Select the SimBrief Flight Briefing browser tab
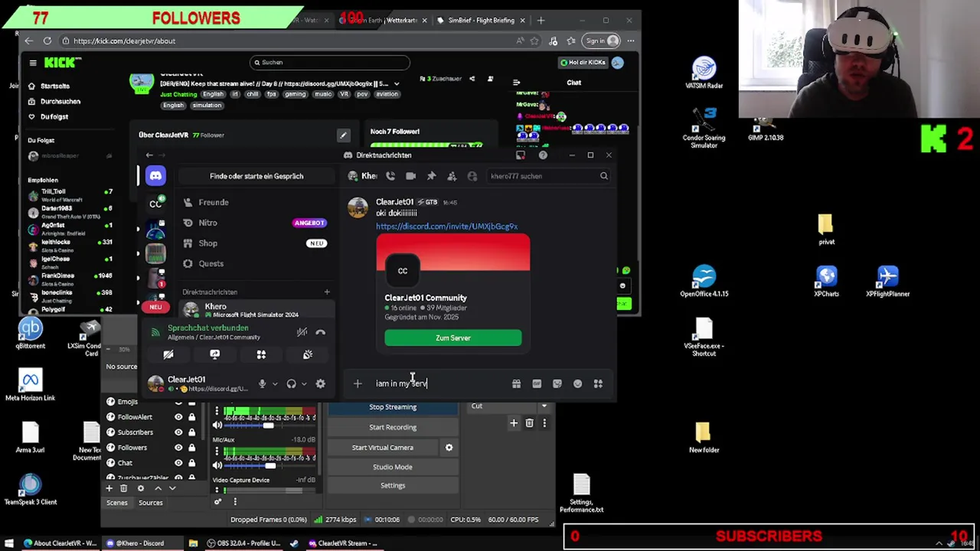980x551 pixels. 481,21
